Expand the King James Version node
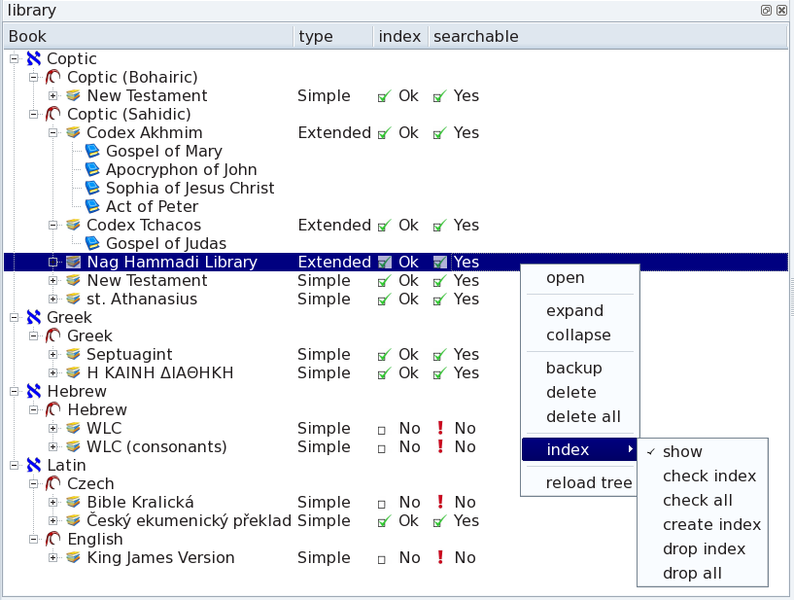794x600 pixels. (x=53, y=558)
